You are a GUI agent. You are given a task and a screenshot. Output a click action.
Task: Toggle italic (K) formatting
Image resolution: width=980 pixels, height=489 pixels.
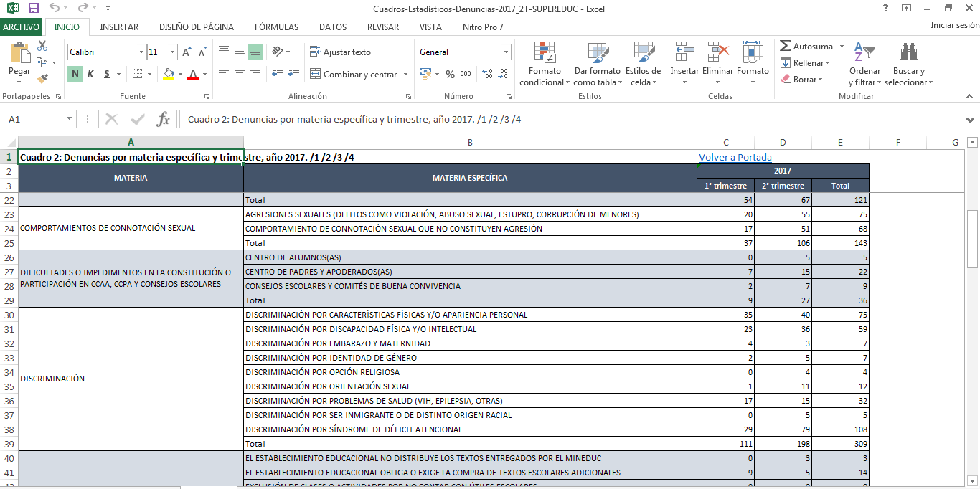[91, 74]
